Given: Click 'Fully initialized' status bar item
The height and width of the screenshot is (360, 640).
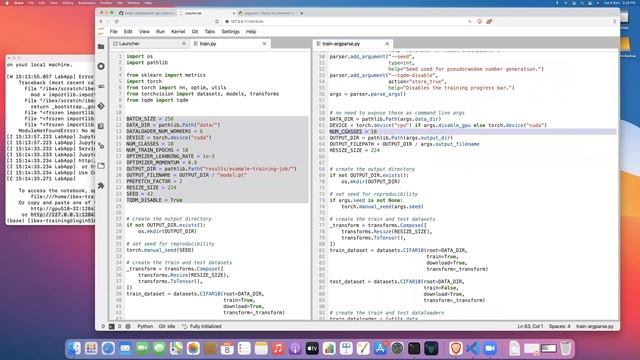Looking at the screenshot, I should (x=202, y=327).
